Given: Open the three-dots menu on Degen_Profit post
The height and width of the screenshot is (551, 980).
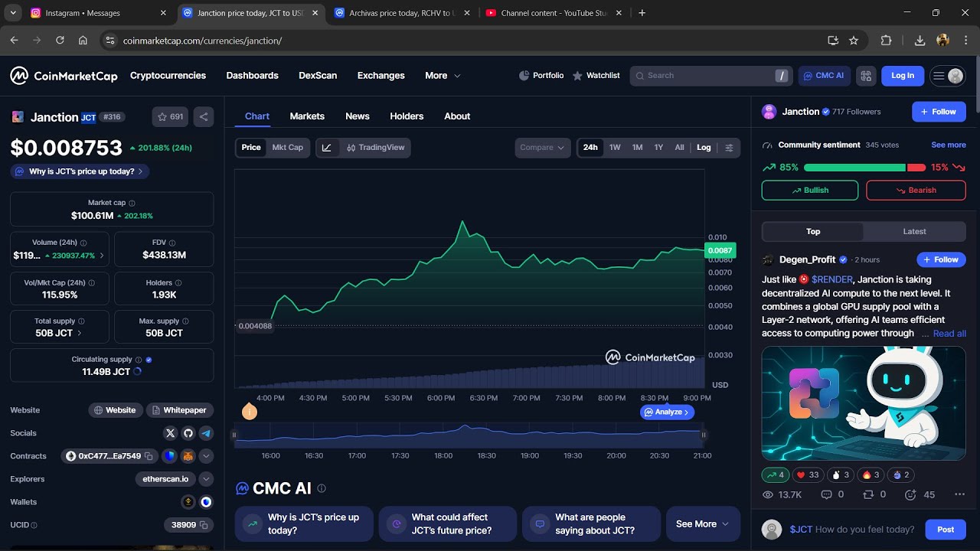Looking at the screenshot, I should [959, 495].
